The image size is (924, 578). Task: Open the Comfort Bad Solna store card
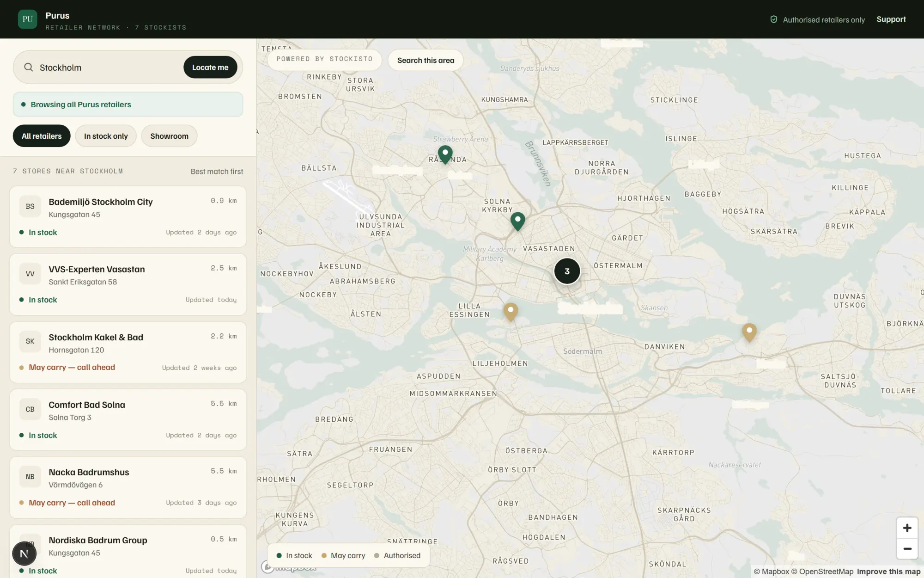(128, 420)
